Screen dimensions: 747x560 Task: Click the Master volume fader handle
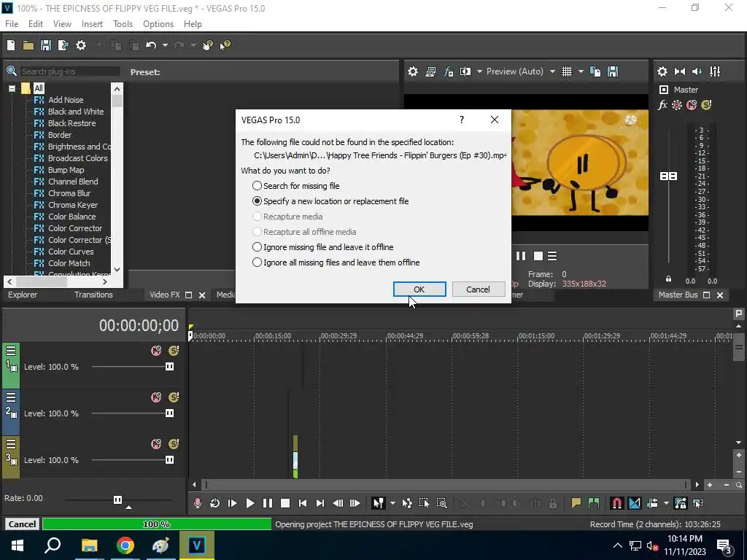click(668, 176)
